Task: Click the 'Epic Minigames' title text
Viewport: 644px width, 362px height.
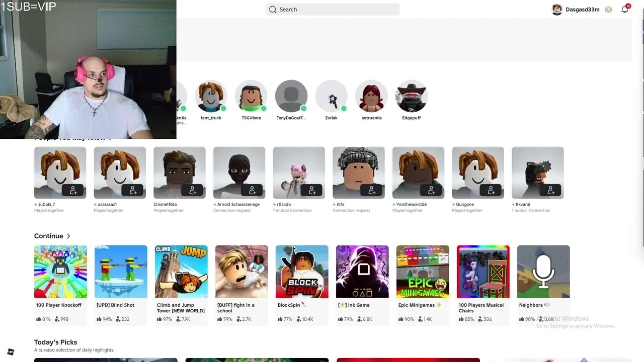Action: [417, 305]
